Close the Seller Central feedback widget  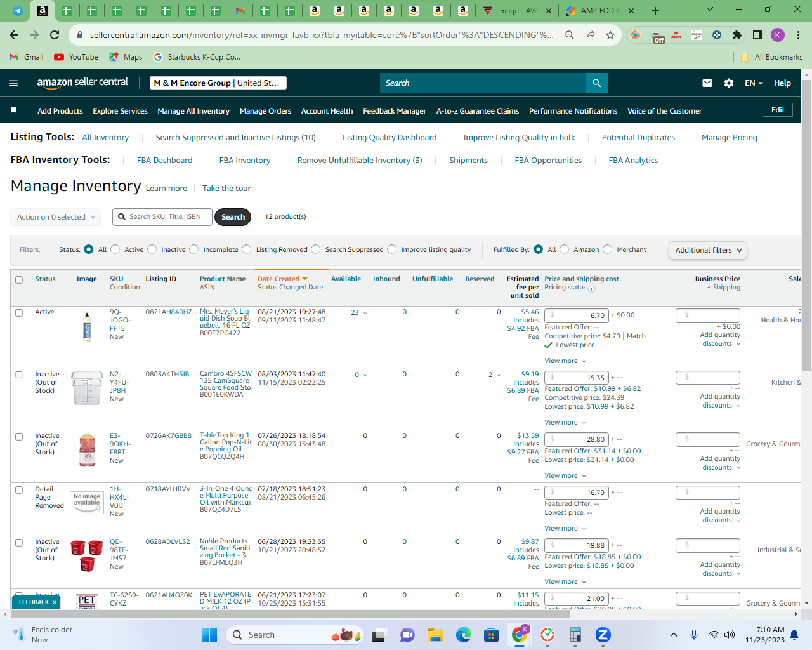55,602
